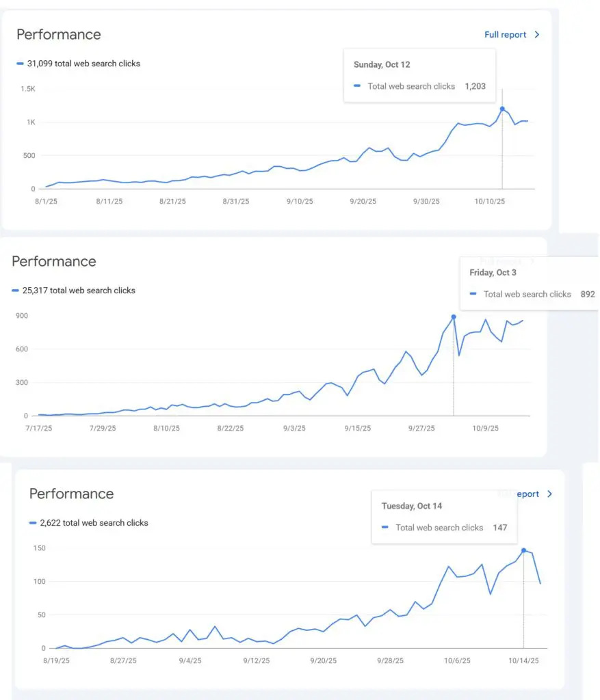Screen dimensions: 600x700
Task: Click the blue clicks icon in Oct 14 tooltip
Action: pos(384,527)
